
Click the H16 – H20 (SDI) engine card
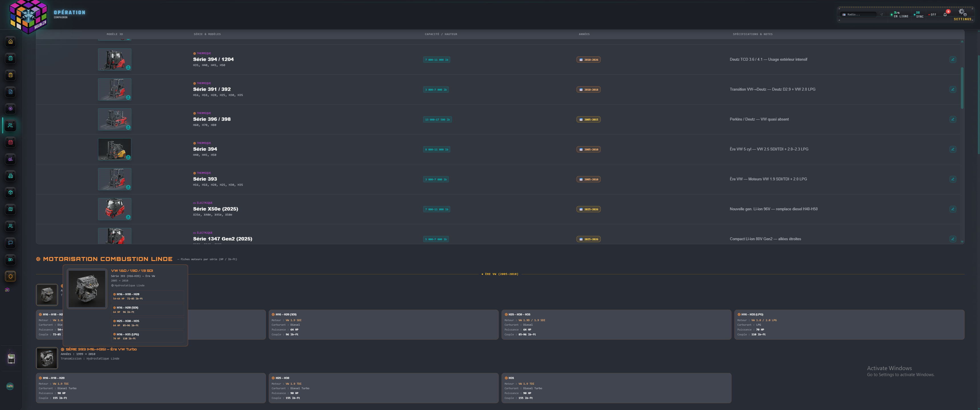[x=384, y=325]
